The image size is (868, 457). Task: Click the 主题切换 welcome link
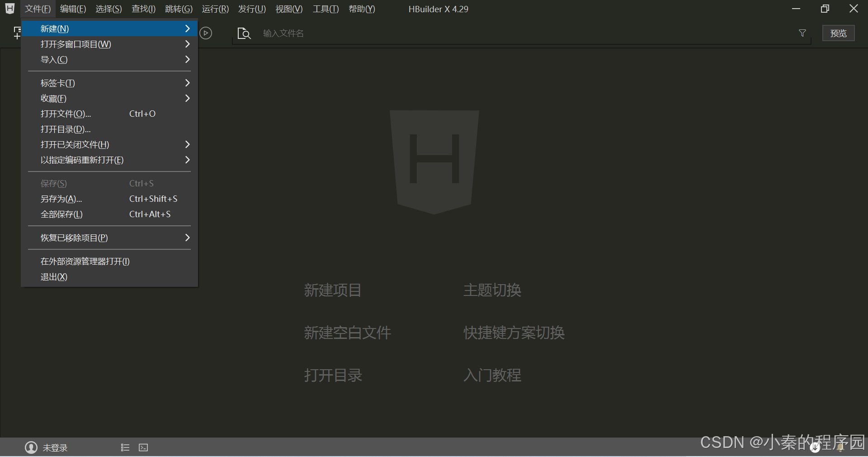click(492, 290)
